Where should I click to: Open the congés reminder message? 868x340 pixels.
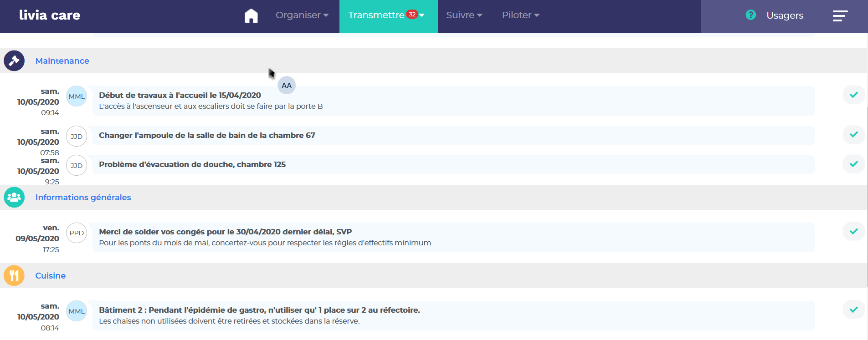(x=225, y=232)
